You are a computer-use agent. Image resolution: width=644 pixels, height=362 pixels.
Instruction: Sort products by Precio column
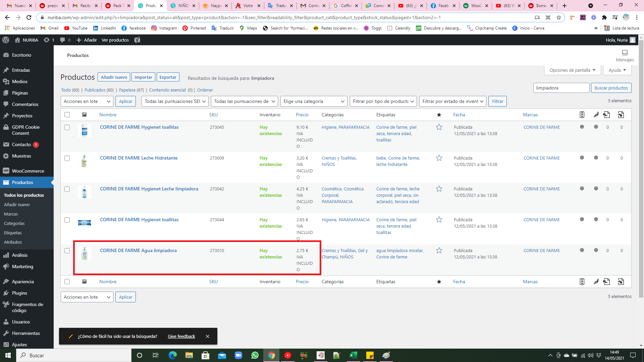click(302, 115)
